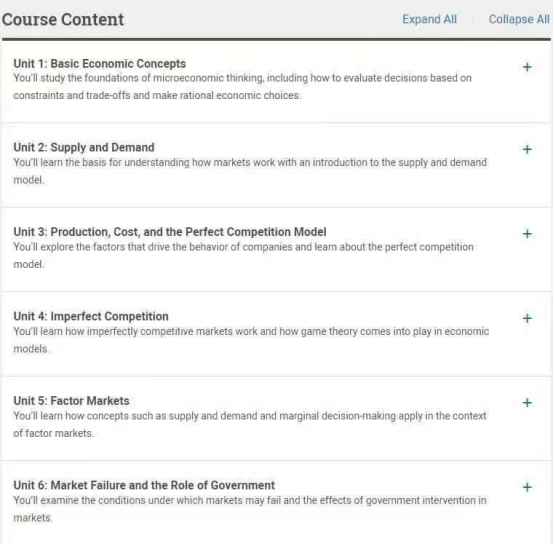The height and width of the screenshot is (544, 554).
Task: Click Expand All link
Action: tap(429, 19)
